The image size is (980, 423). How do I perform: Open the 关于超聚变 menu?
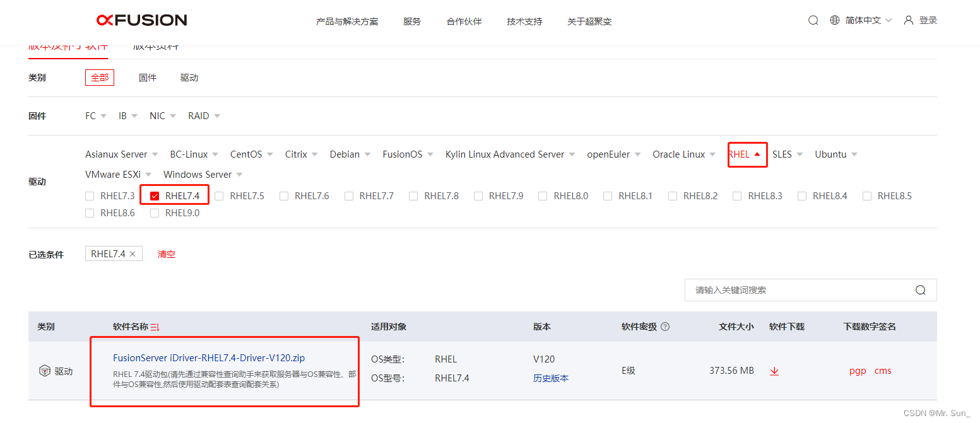click(589, 21)
